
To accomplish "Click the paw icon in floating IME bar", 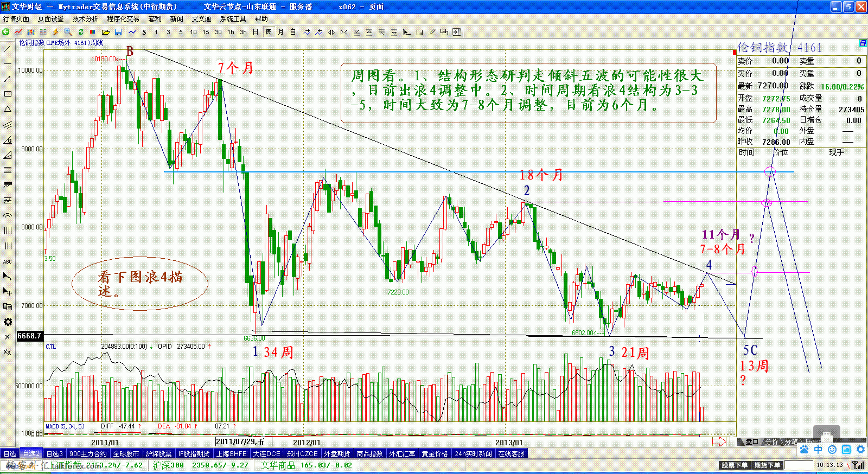I will [x=804, y=450].
